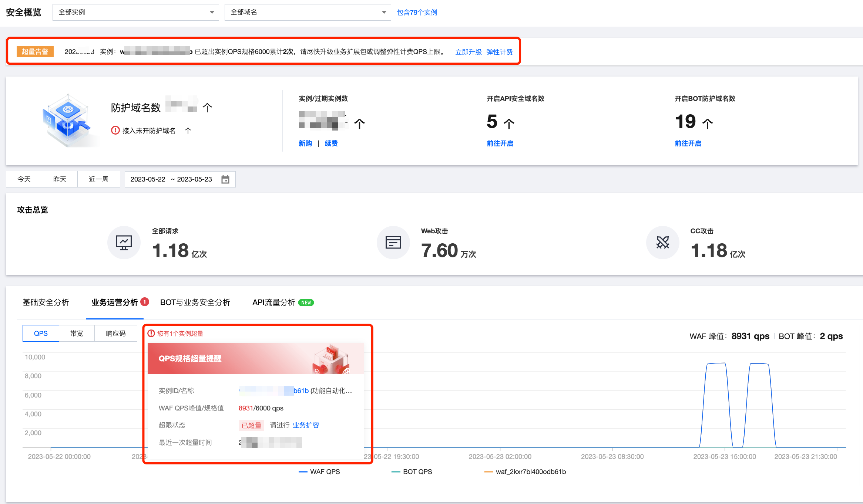The height and width of the screenshot is (504, 863).
Task: Click alert icon next to 您有1个实例超量
Action: coord(151,334)
